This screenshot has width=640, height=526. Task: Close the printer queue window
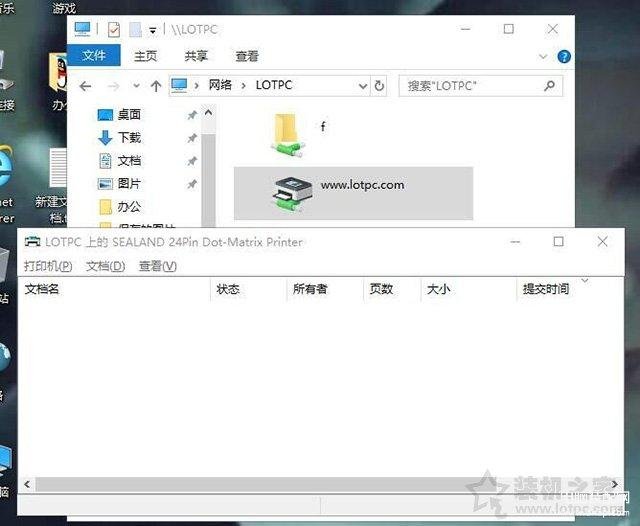tap(602, 242)
